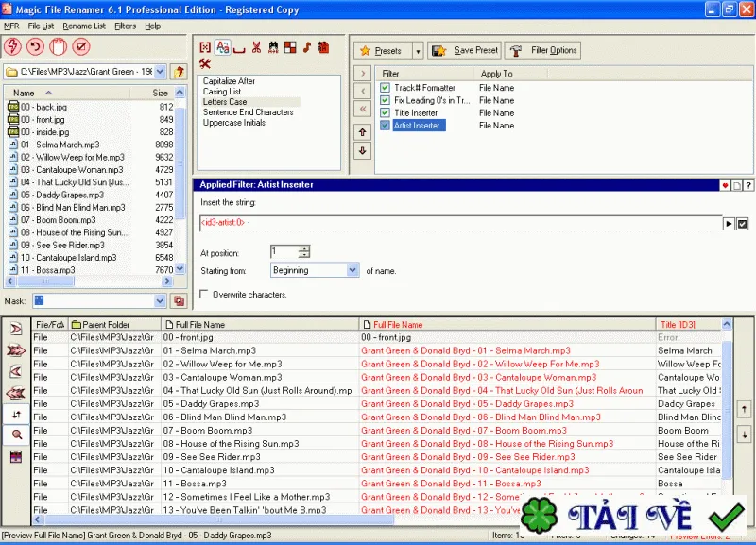Click the red heart icon in filter header
Viewport: 756px width, 545px height.
725,185
